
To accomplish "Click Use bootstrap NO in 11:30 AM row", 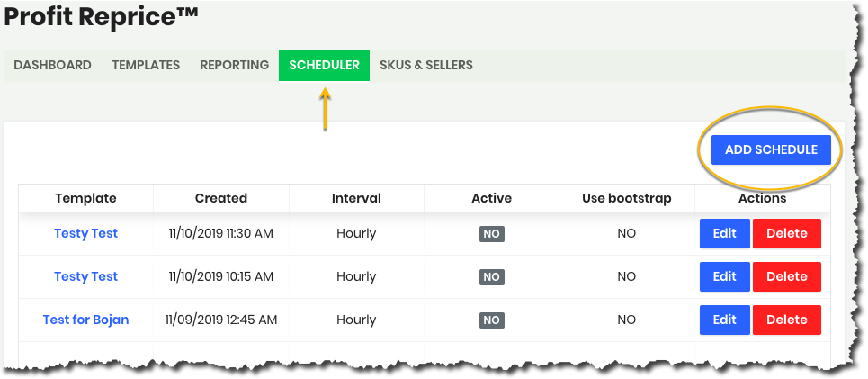I will coord(627,233).
